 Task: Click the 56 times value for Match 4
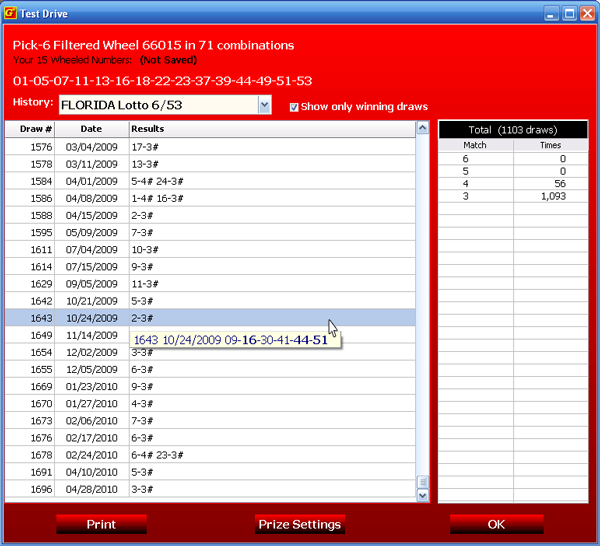click(560, 184)
